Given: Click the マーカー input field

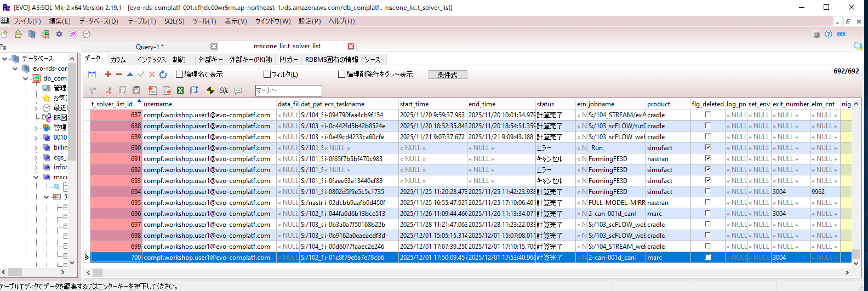Looking at the screenshot, I should (x=288, y=90).
